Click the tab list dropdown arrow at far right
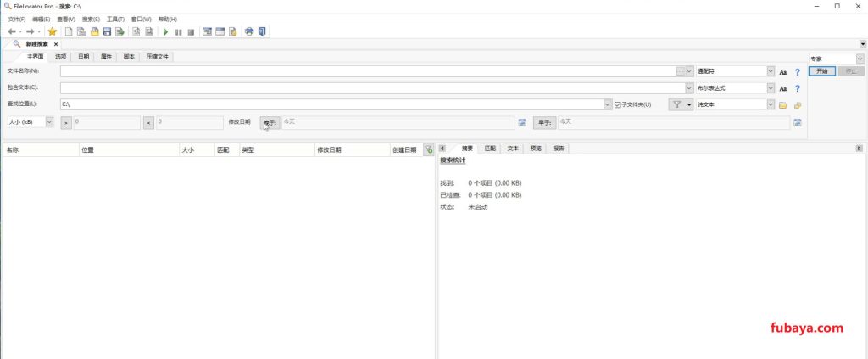This screenshot has width=868, height=359. (x=863, y=44)
